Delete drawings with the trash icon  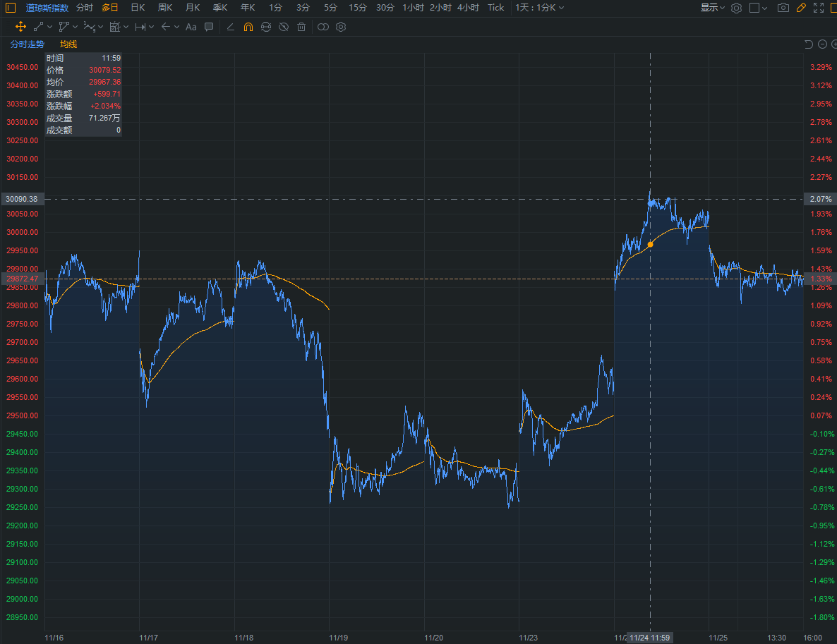301,27
